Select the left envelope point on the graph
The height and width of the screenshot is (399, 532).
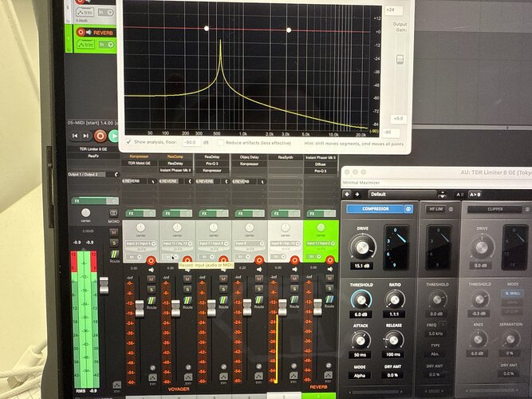pos(207,29)
